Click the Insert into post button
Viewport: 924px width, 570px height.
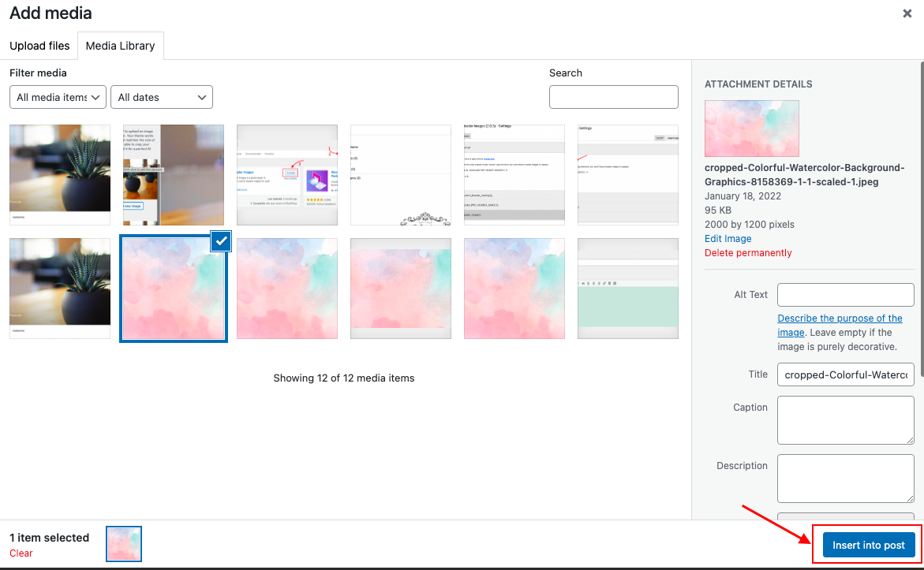(x=868, y=545)
